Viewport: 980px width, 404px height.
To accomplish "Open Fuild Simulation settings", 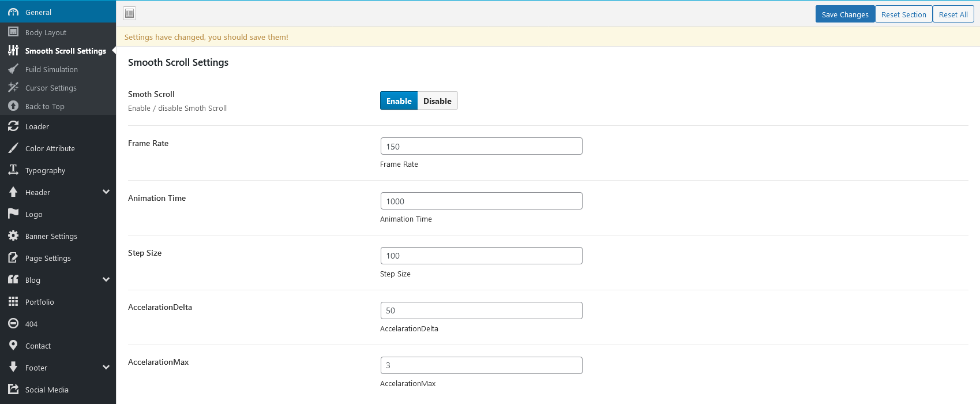I will coord(58,69).
